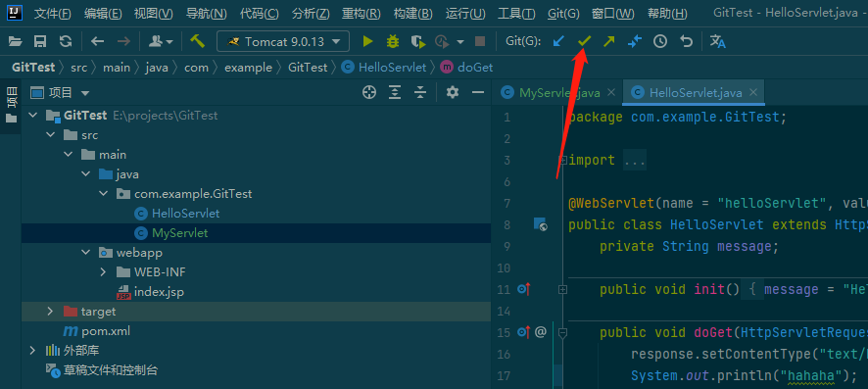Screen dimensions: 868x389
Task: Open the 编辑(E) menu
Action: tap(103, 14)
